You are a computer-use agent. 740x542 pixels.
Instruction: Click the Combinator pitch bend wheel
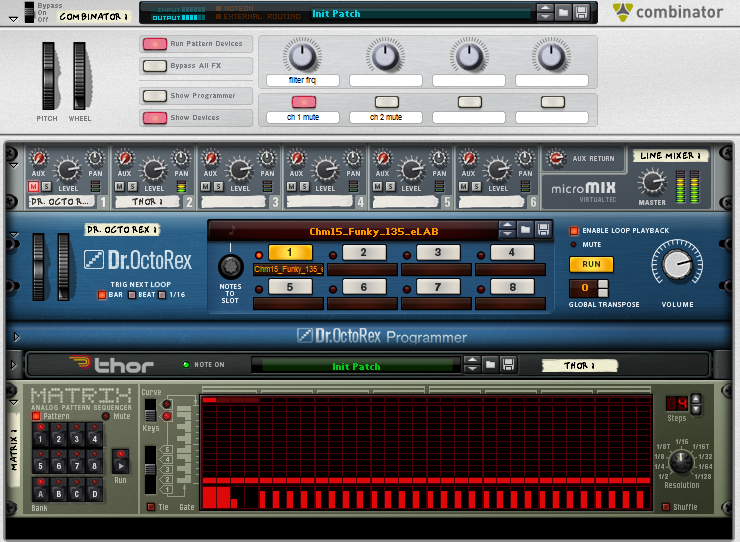coord(49,76)
